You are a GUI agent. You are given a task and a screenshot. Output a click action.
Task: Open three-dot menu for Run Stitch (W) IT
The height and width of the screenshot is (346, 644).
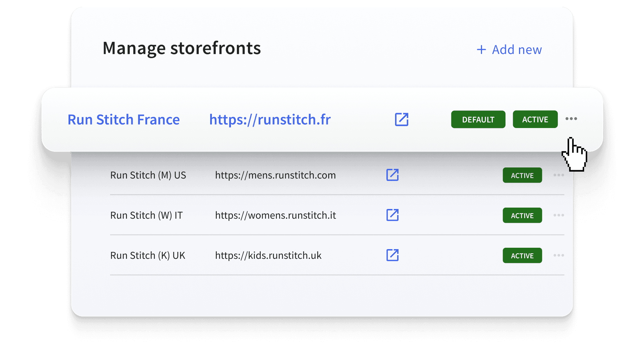[558, 215]
